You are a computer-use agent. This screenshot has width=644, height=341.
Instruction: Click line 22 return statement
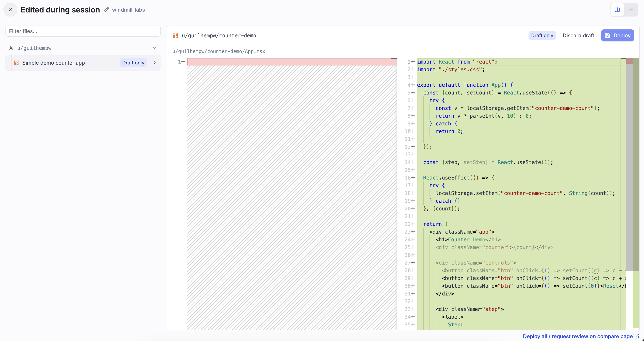point(435,224)
